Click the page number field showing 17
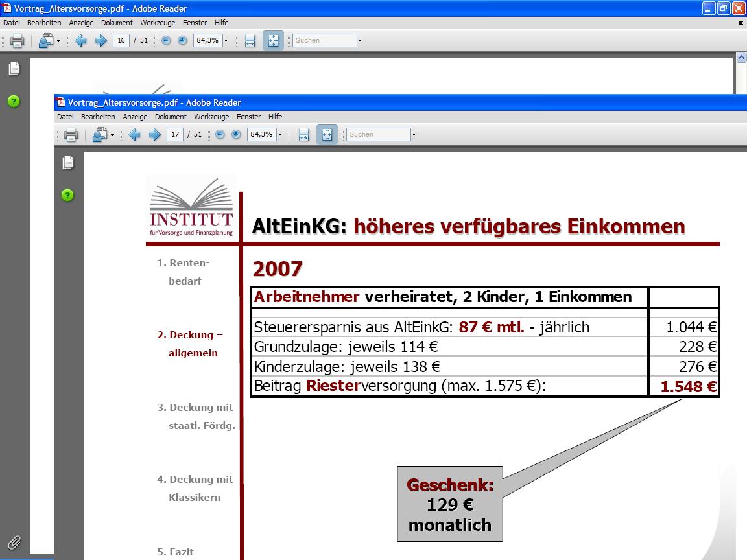The image size is (747, 560). click(x=175, y=135)
